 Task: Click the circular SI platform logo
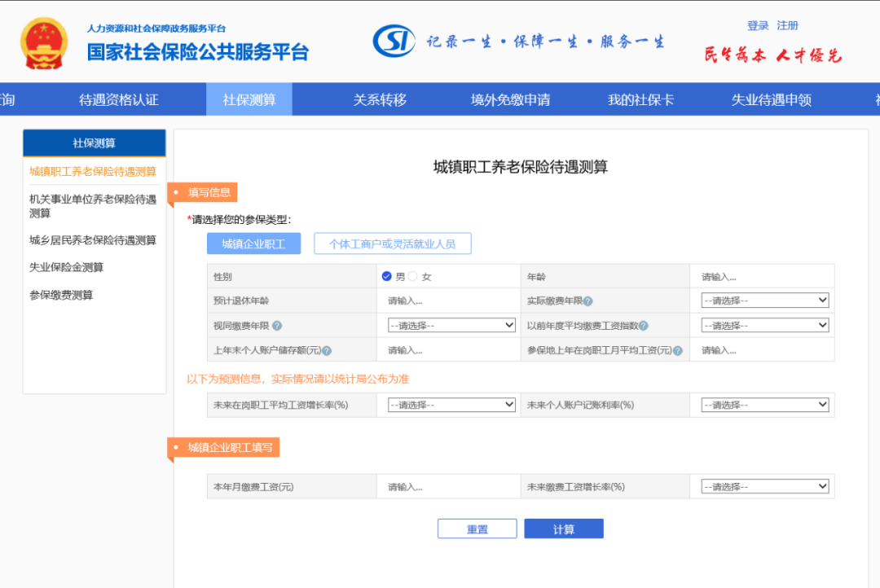click(x=396, y=40)
